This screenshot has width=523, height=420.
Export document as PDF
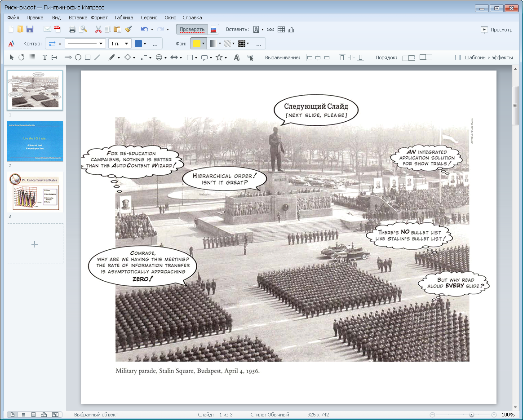57,30
